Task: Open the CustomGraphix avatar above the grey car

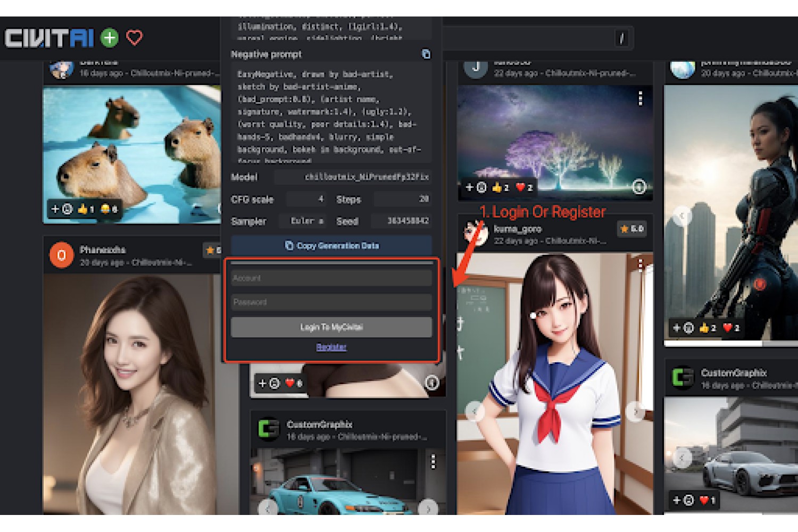Action: pos(683,378)
